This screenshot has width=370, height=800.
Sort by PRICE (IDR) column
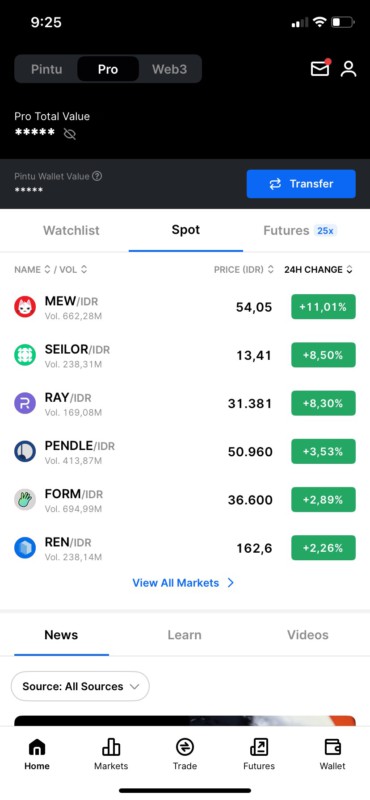244,269
